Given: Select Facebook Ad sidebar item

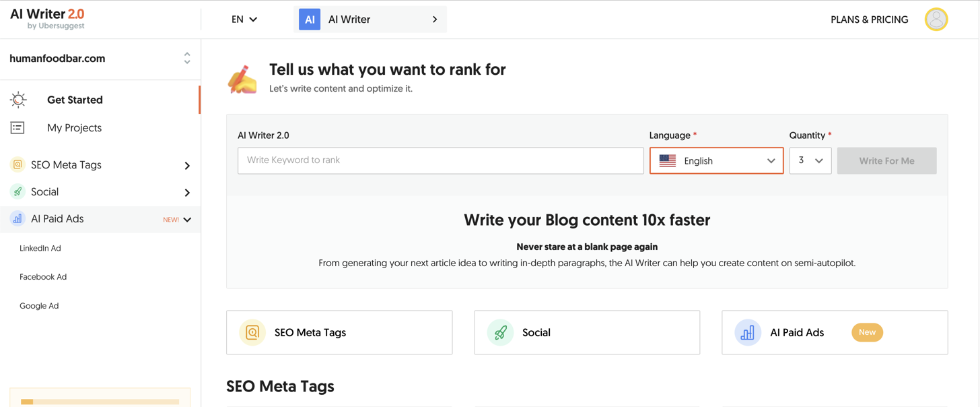Looking at the screenshot, I should tap(43, 277).
